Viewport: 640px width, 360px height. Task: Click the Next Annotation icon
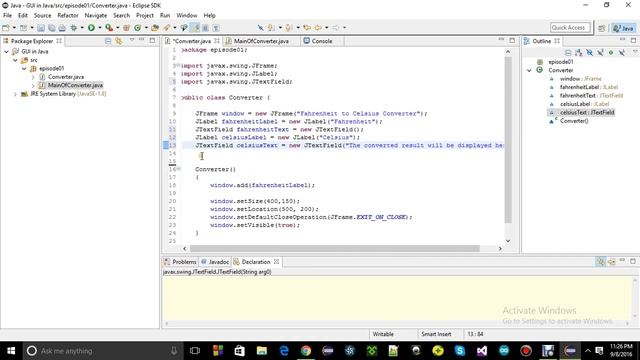click(x=271, y=28)
